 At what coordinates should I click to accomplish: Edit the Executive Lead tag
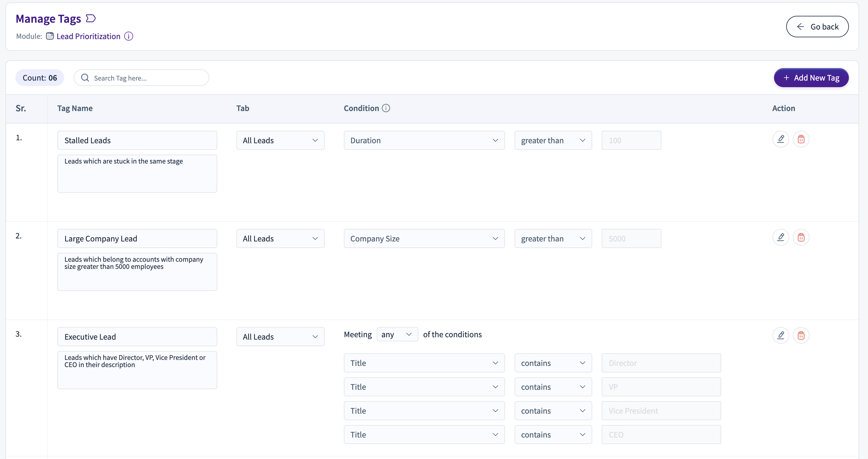(x=781, y=335)
